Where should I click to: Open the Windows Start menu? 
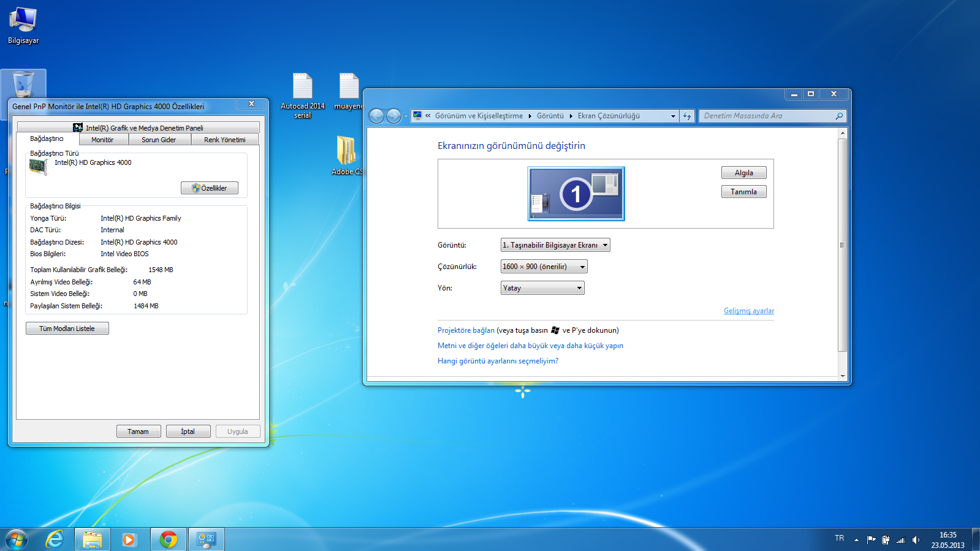pos(17,539)
